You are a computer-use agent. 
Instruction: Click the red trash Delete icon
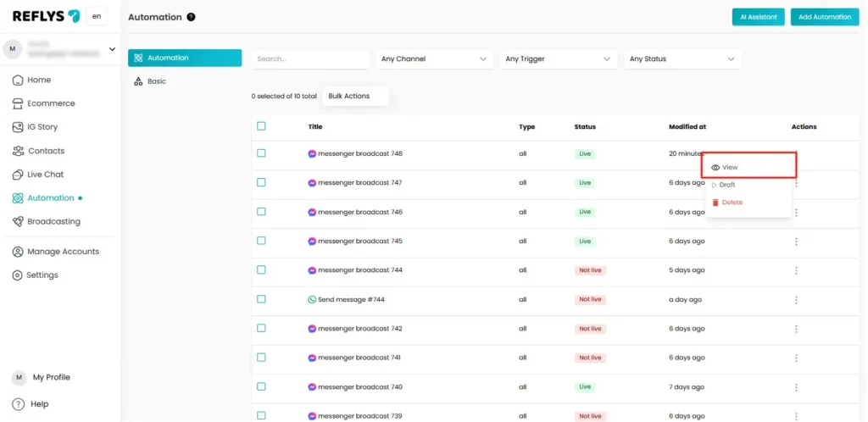[715, 203]
